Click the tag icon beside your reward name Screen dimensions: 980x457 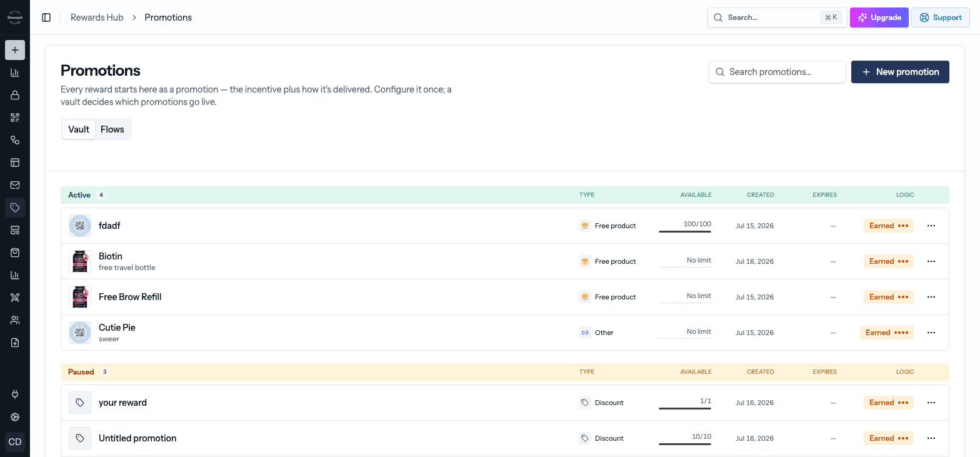click(80, 403)
